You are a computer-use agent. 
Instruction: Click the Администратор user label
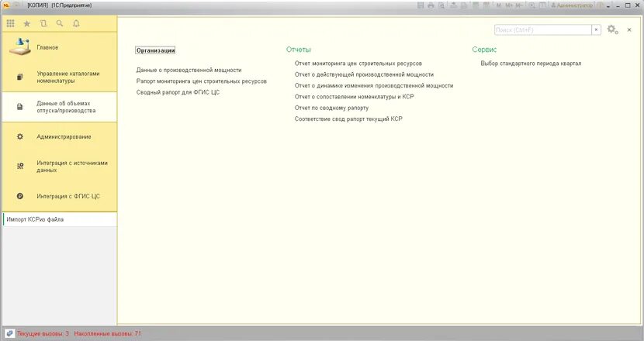pos(572,5)
